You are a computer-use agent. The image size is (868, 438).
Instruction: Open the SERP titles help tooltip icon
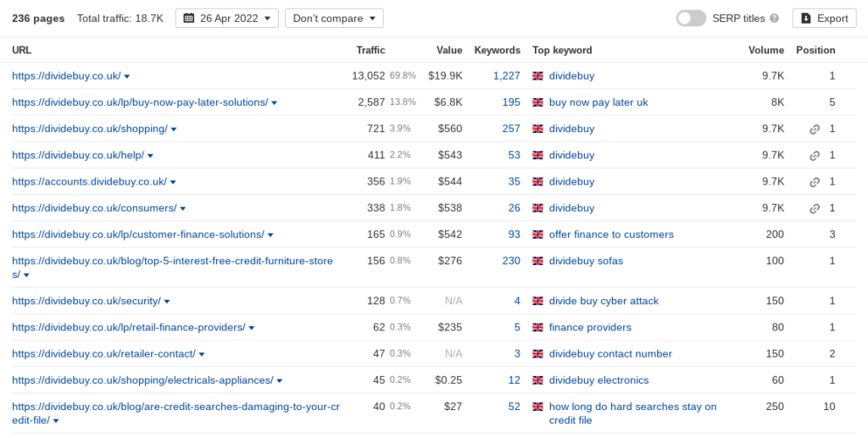[775, 19]
